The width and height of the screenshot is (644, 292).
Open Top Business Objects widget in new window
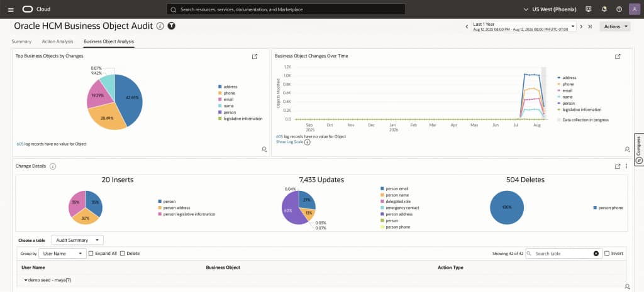255,57
